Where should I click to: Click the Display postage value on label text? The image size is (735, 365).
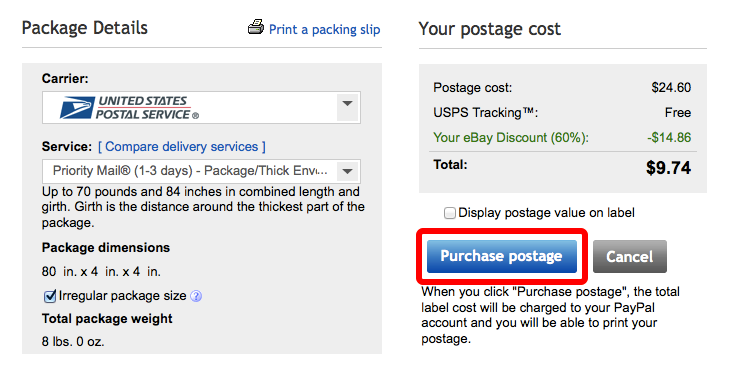click(x=547, y=213)
